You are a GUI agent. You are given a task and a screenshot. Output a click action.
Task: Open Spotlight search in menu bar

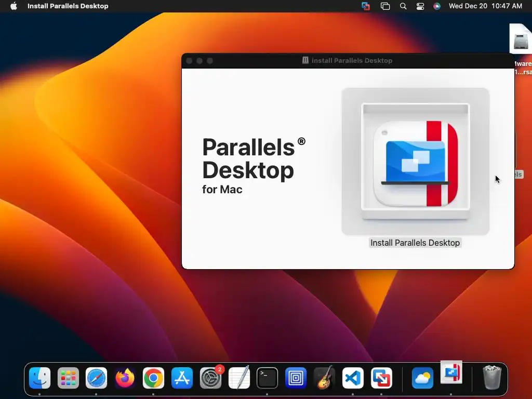pyautogui.click(x=403, y=6)
